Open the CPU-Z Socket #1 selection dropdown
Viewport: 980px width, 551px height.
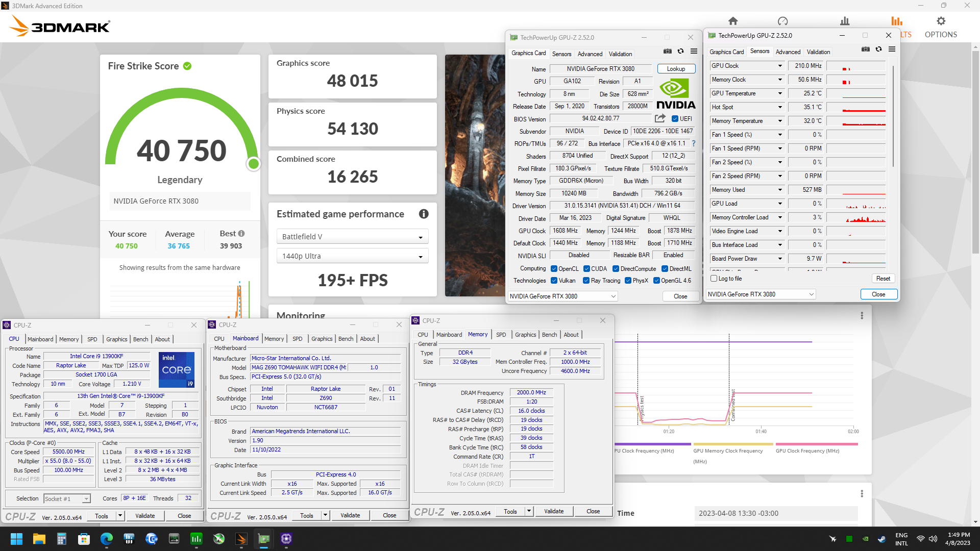point(67,499)
